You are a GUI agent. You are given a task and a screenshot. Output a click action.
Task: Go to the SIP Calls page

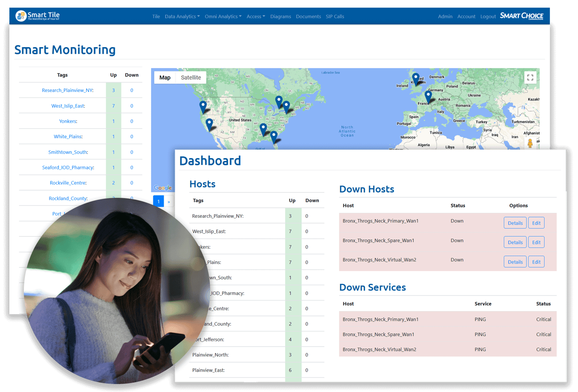click(335, 16)
